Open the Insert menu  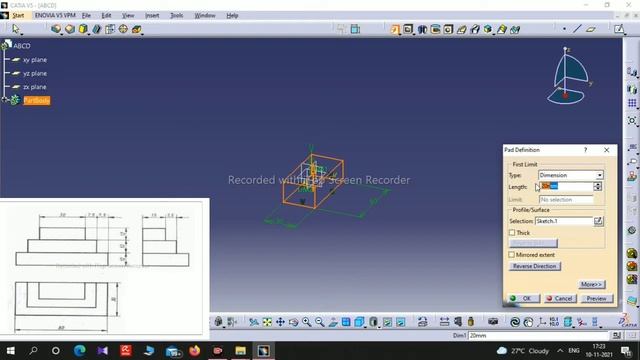tap(152, 16)
